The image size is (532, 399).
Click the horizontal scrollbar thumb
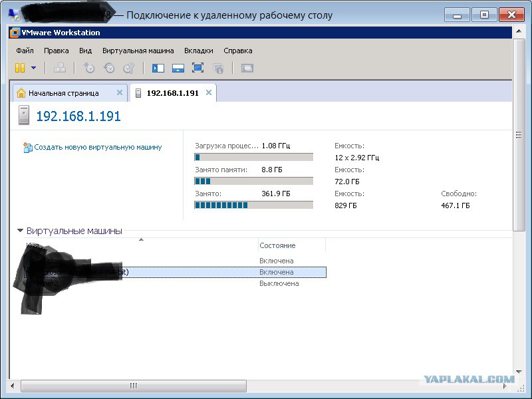coord(134,386)
